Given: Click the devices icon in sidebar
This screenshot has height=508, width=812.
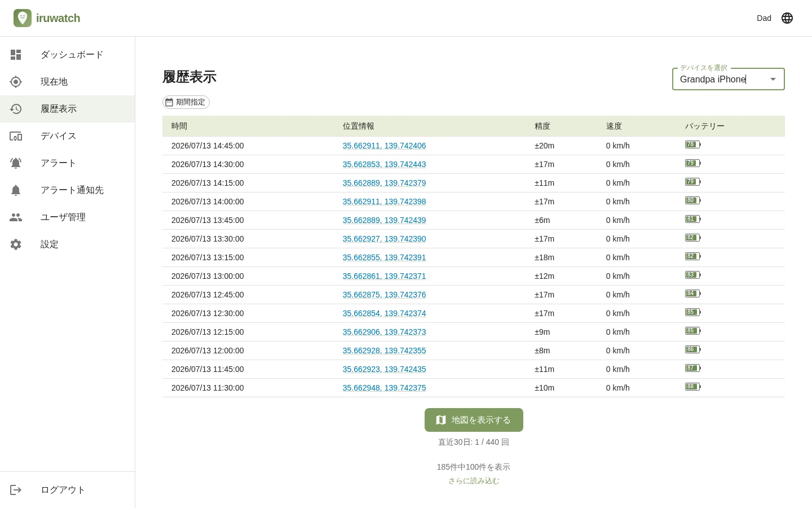Looking at the screenshot, I should point(16,136).
